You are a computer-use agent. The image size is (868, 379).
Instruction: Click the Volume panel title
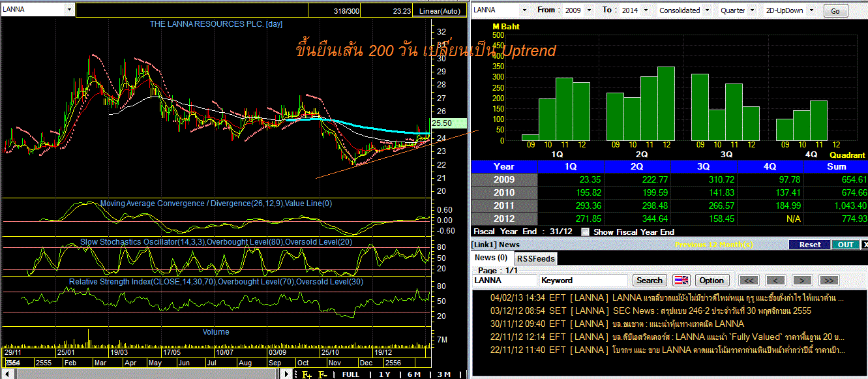point(216,332)
